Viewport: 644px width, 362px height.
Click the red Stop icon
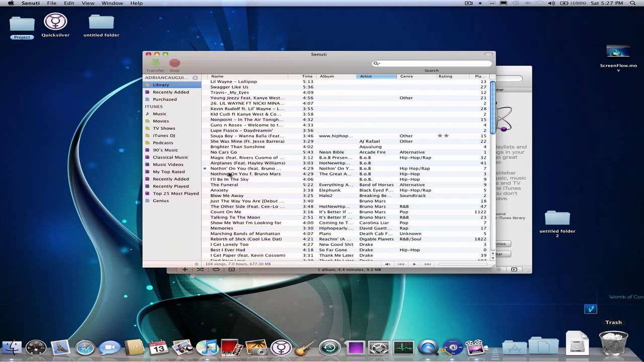tap(175, 63)
